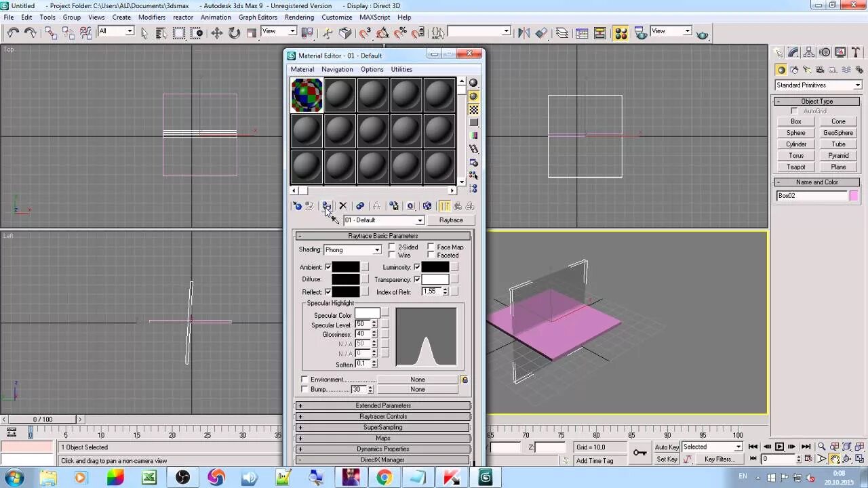Open Utilities menu in Material Editor
This screenshot has height=488, width=868.
tap(401, 69)
